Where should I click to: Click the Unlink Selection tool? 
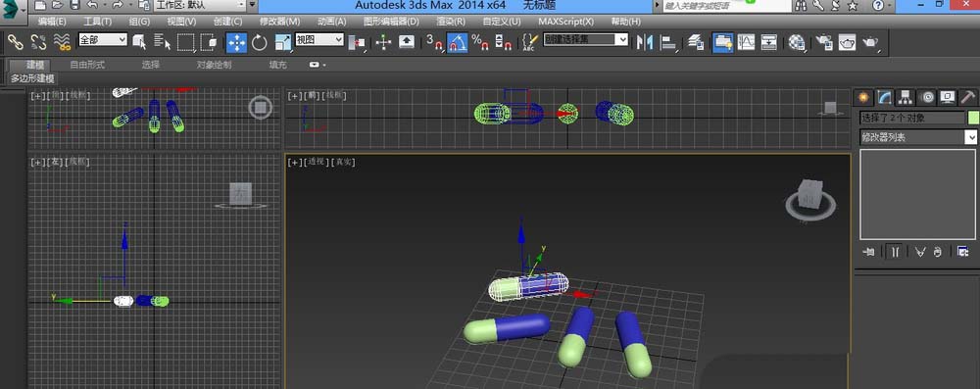38,42
